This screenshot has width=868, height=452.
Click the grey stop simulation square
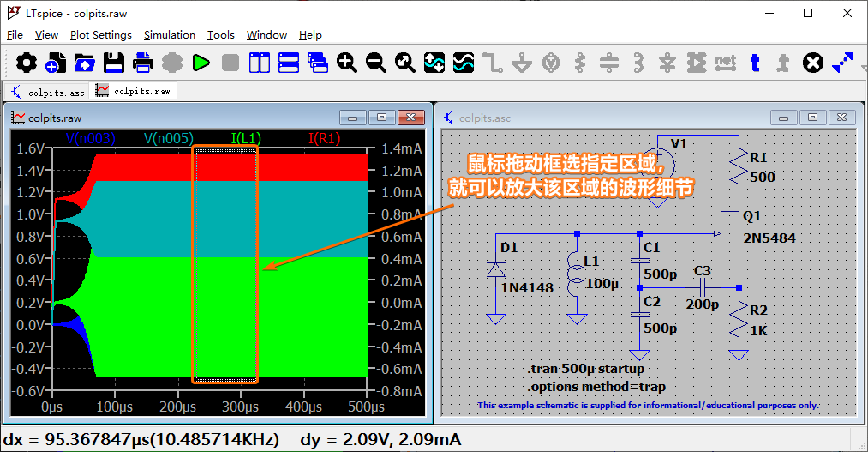230,63
